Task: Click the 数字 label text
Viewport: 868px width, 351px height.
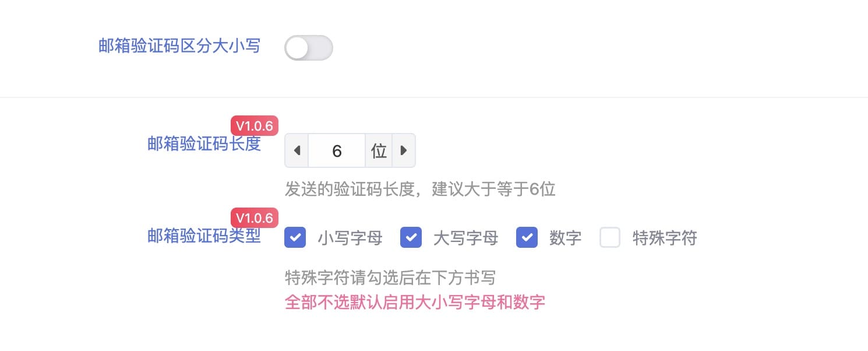Action: coord(565,238)
